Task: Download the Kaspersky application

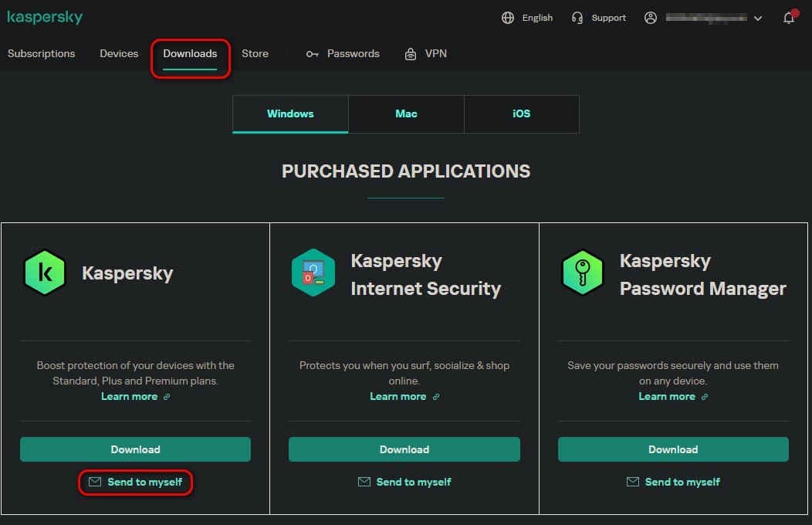Action: pyautogui.click(x=135, y=449)
